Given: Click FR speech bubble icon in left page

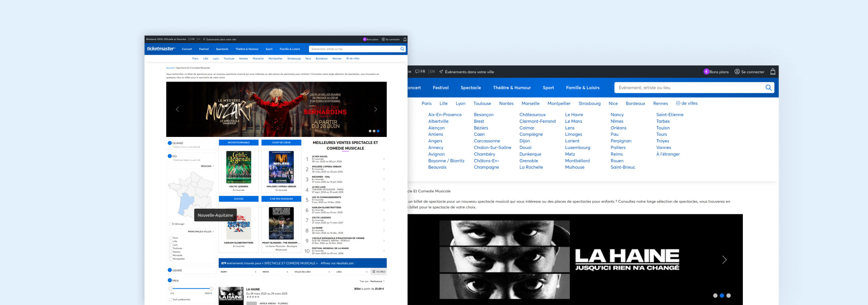Looking at the screenshot, I should tap(190, 39).
